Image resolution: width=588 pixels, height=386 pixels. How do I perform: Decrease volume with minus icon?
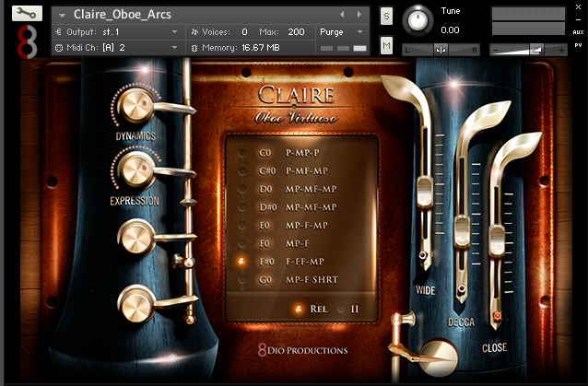point(495,50)
